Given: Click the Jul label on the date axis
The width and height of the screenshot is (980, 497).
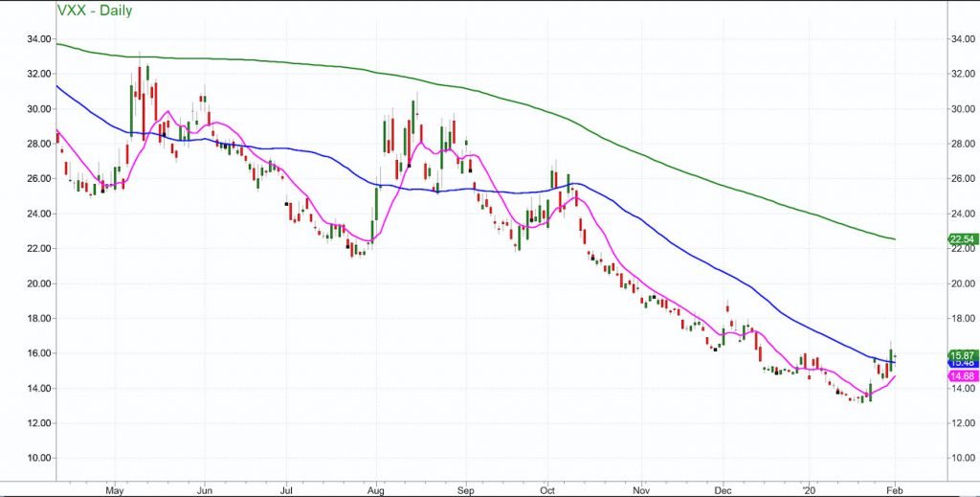Looking at the screenshot, I should 286,489.
